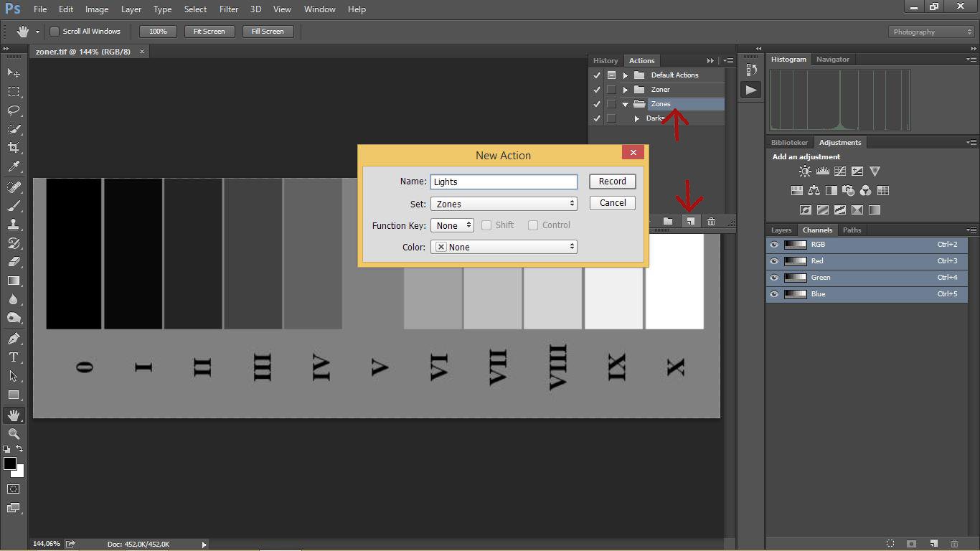
Task: Click the foreground color swatch
Action: click(10, 463)
